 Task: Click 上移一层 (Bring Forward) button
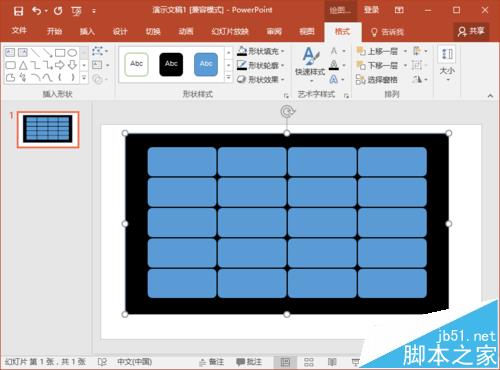coord(377,51)
